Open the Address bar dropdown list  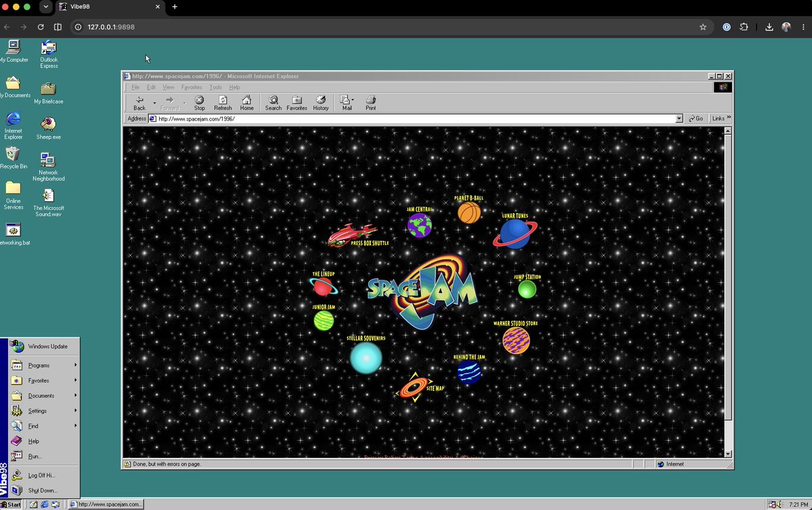[679, 119]
